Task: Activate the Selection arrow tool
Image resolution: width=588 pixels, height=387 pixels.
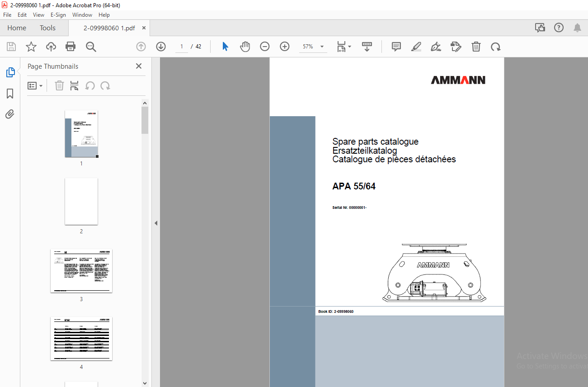Action: click(225, 47)
